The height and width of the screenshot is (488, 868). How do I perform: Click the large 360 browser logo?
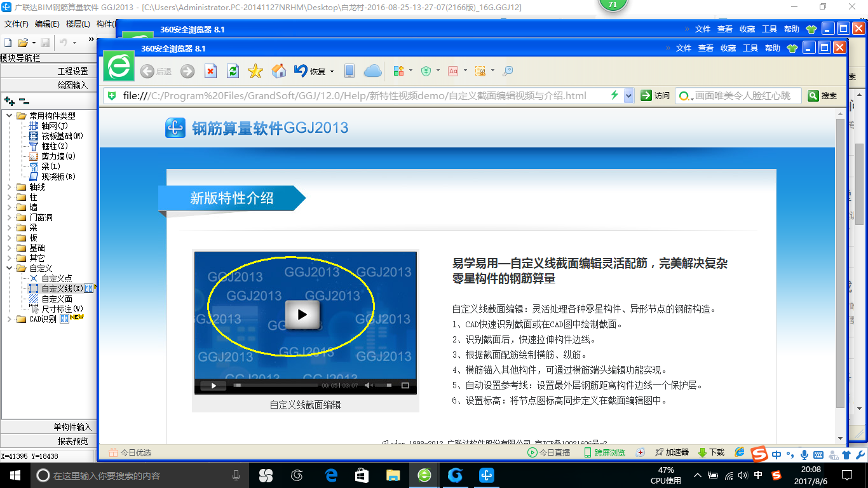pos(119,65)
